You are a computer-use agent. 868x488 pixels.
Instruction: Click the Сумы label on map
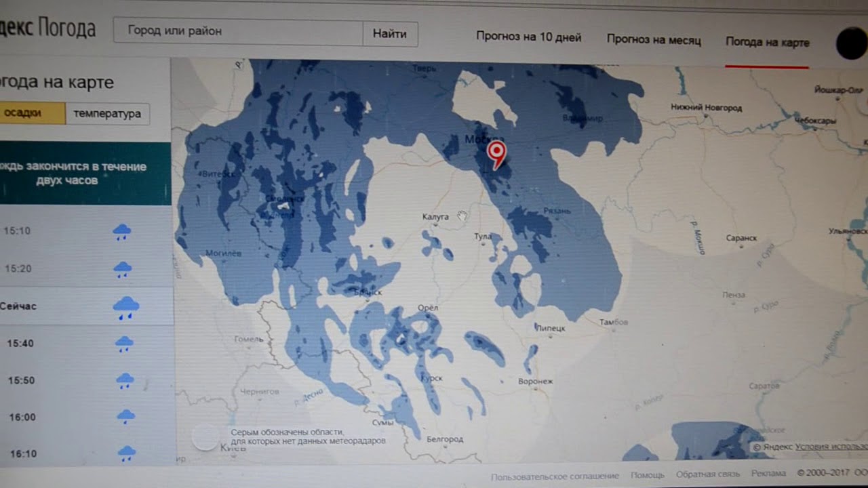[x=383, y=422]
